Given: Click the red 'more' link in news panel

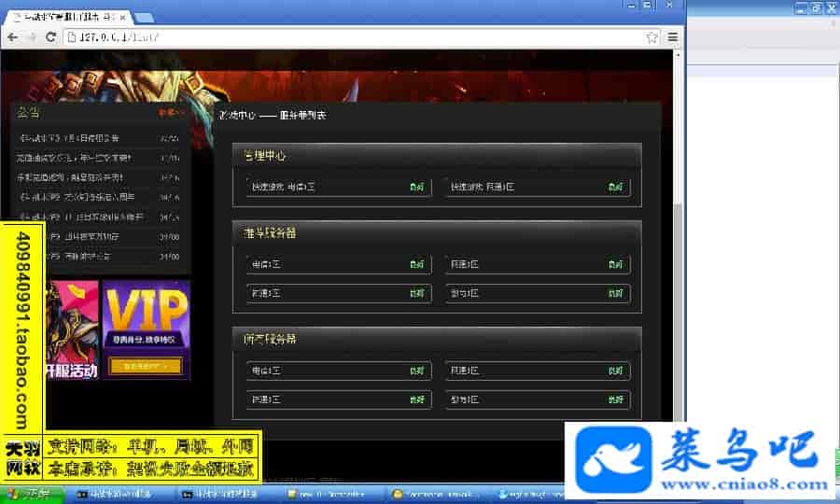Looking at the screenshot, I should point(171,113).
